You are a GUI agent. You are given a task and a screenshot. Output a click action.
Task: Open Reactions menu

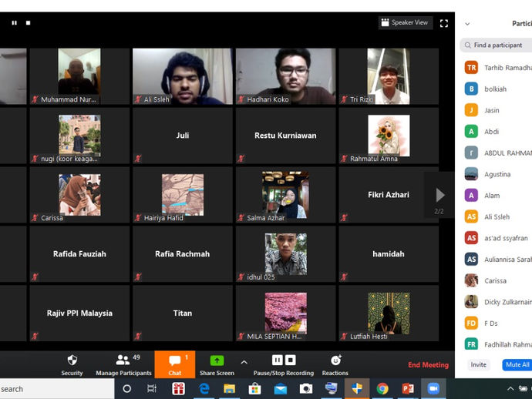[x=335, y=365]
